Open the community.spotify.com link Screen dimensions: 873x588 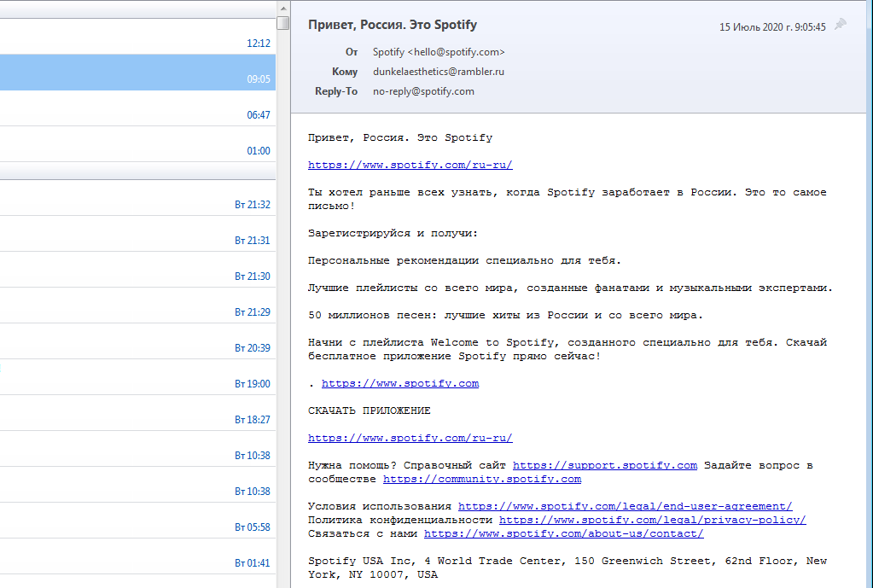(x=482, y=479)
